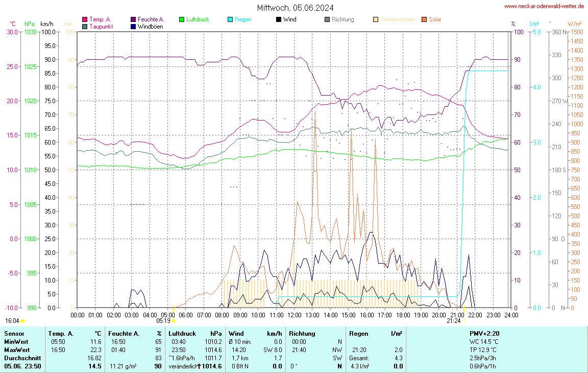
Task: Click the PMV+2:20 header text
Action: [x=484, y=333]
